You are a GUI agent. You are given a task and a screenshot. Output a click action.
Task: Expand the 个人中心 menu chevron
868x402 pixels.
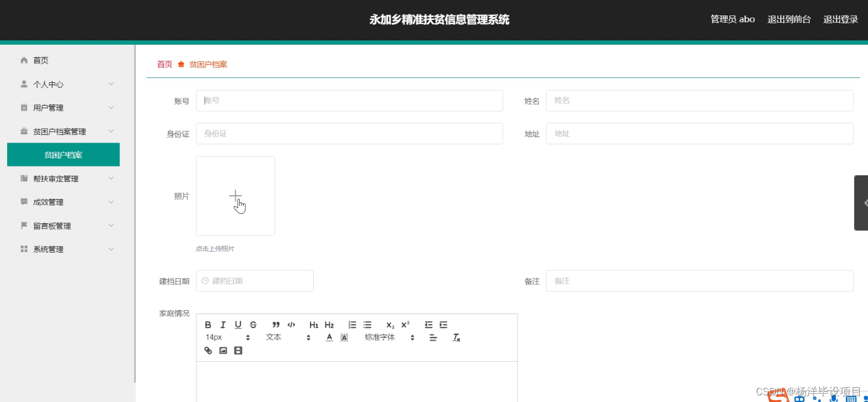click(x=111, y=84)
